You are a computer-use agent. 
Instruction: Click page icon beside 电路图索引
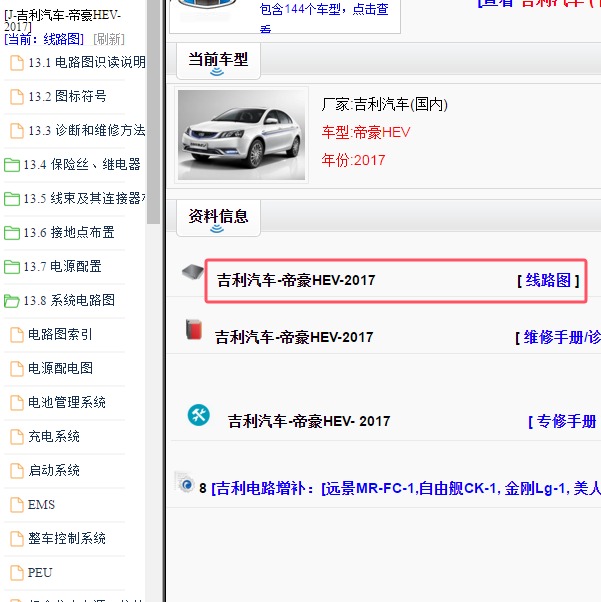[17, 335]
